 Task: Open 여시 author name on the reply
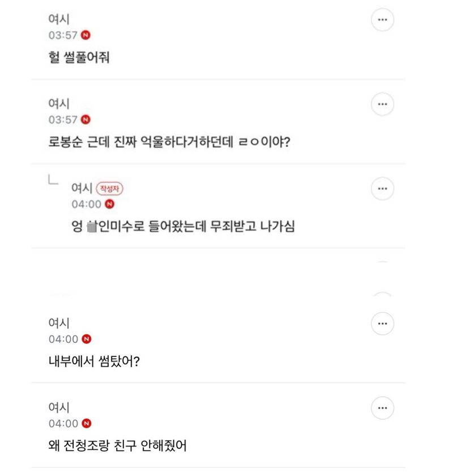click(82, 189)
